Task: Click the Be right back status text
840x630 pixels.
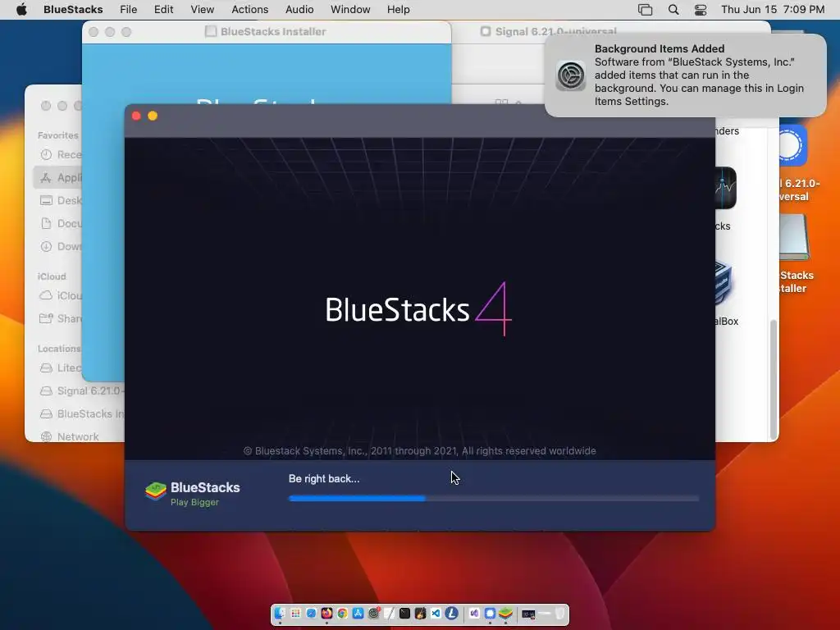Action: 324,478
